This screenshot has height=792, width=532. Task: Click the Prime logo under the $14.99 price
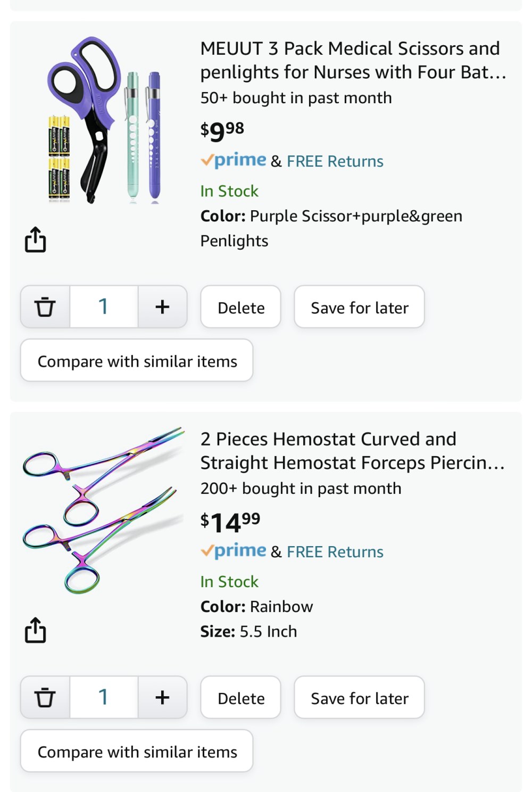coord(233,551)
